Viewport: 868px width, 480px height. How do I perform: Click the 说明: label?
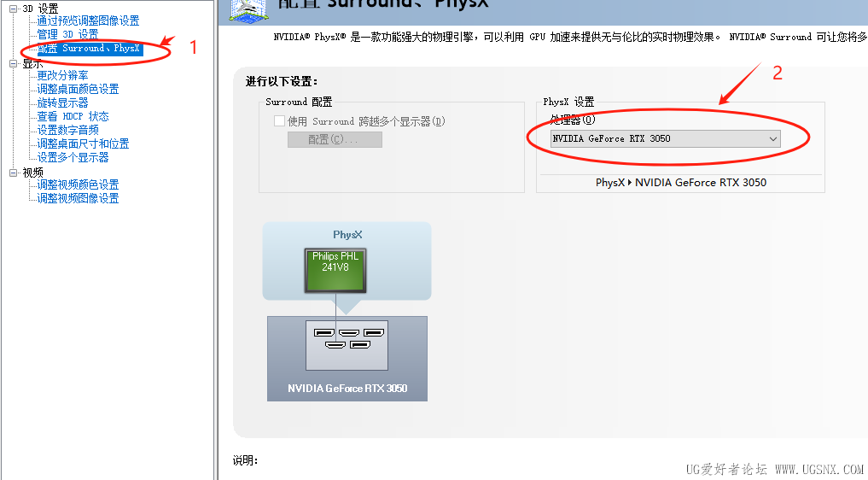(245, 460)
